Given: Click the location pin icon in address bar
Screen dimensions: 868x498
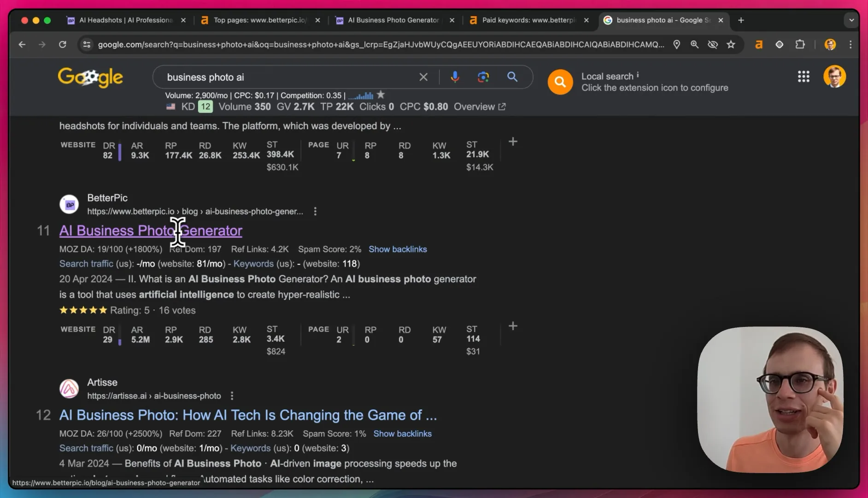Looking at the screenshot, I should point(676,44).
